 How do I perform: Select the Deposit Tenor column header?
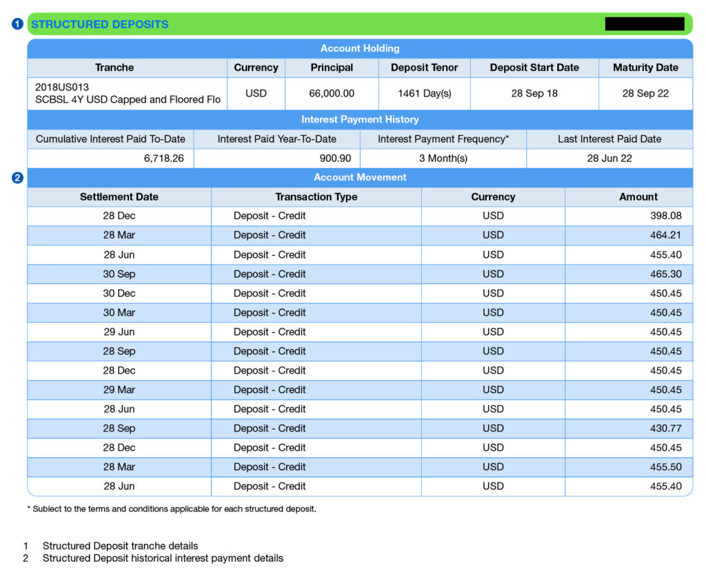pyautogui.click(x=424, y=68)
